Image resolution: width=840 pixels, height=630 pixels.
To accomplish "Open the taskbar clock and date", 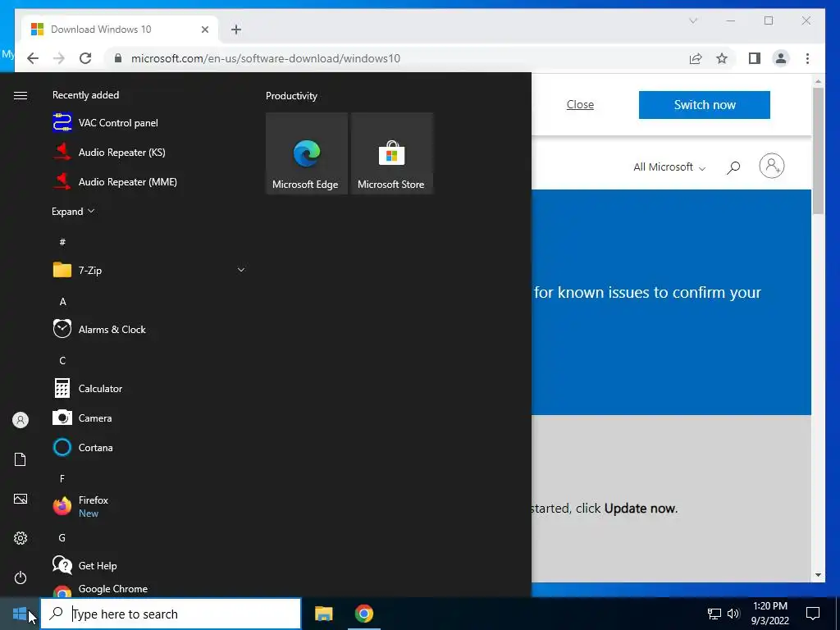I will (769, 614).
